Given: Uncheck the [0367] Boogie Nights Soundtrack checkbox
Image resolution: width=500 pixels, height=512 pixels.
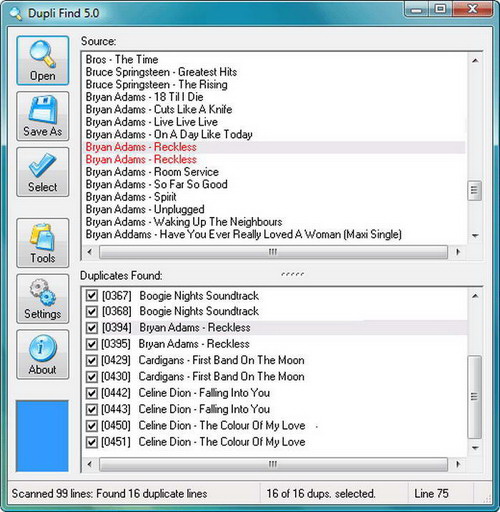Looking at the screenshot, I should point(91,295).
